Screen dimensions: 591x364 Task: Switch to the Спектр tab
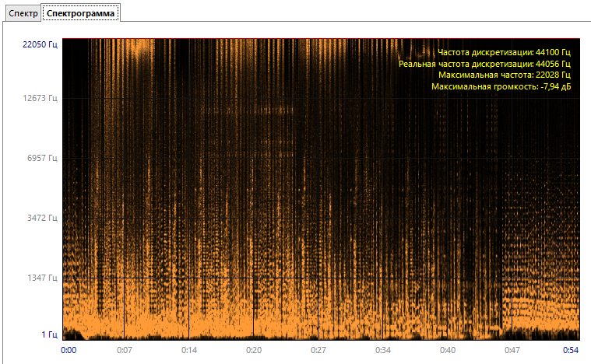[23, 13]
